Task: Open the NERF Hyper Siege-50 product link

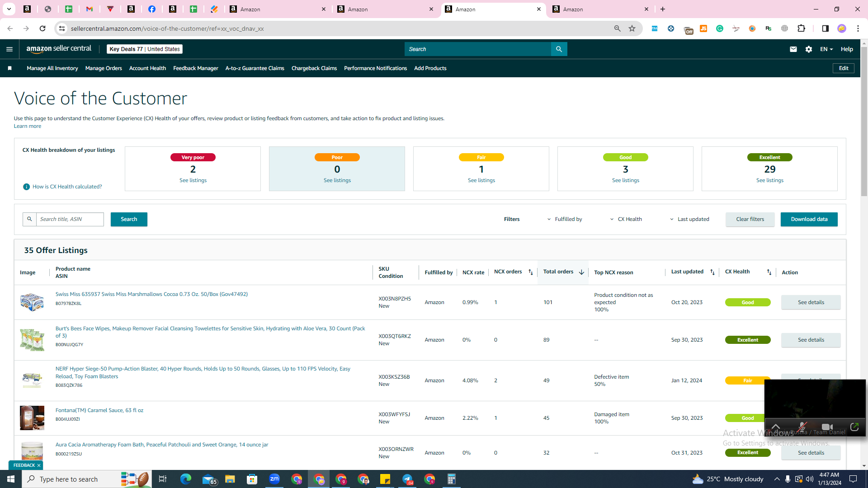Action: click(203, 372)
